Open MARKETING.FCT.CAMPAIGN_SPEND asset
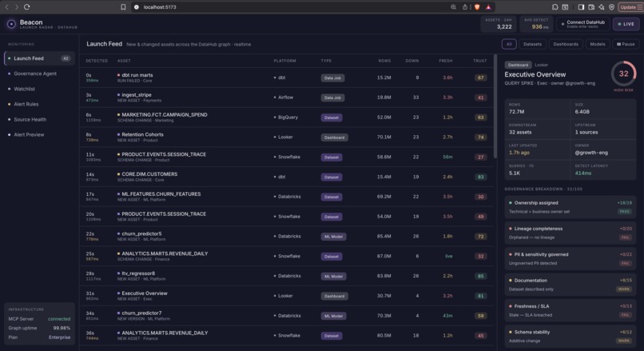The width and height of the screenshot is (644, 351). (x=286, y=118)
